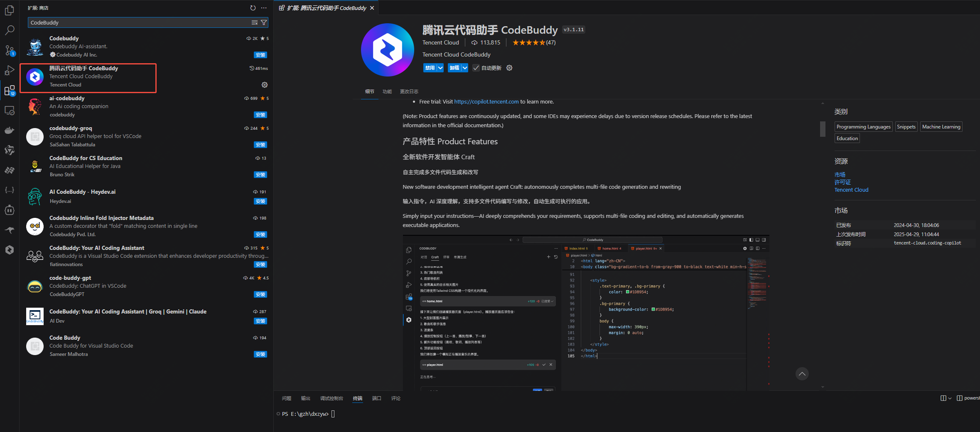Viewport: 980px width, 432px height.
Task: Open the 市场 marketplace resource link
Action: [840, 175]
